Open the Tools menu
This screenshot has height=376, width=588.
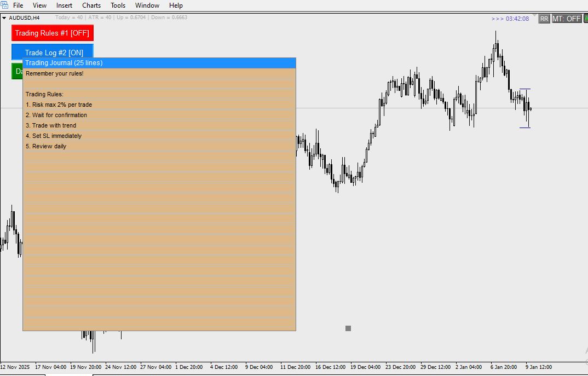(118, 5)
